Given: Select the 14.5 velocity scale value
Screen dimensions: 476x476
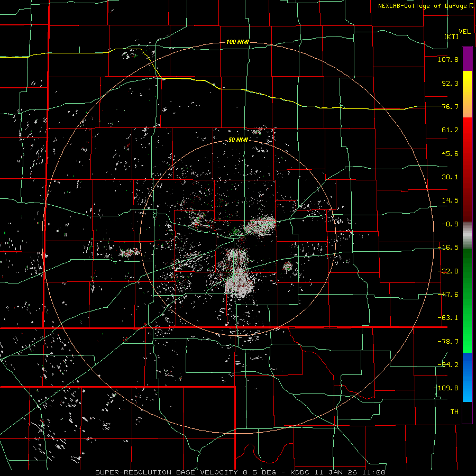Looking at the screenshot, I should click(x=450, y=200).
